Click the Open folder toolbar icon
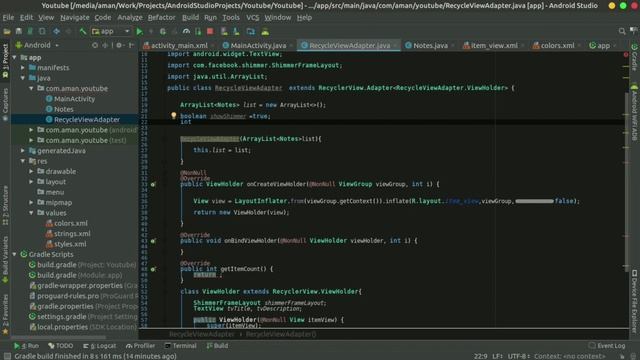The image size is (640, 360). point(7,31)
